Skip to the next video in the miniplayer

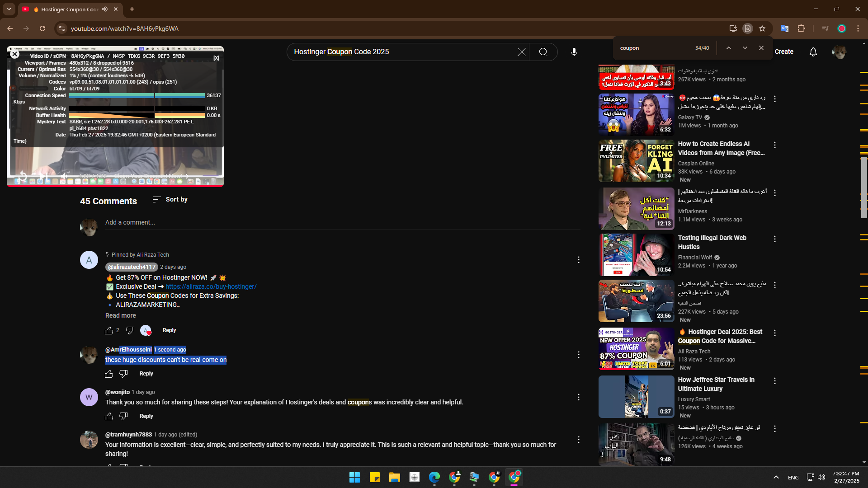pos(43,176)
